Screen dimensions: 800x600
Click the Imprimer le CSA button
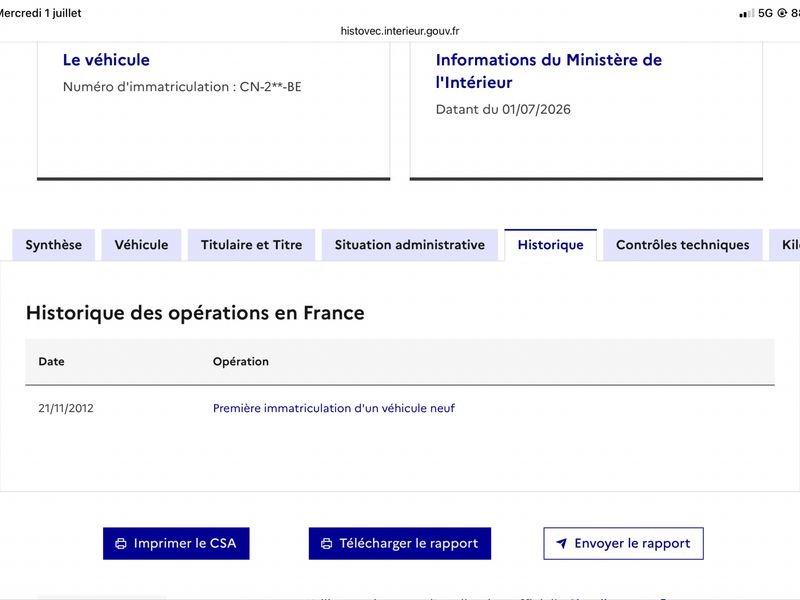click(x=176, y=543)
